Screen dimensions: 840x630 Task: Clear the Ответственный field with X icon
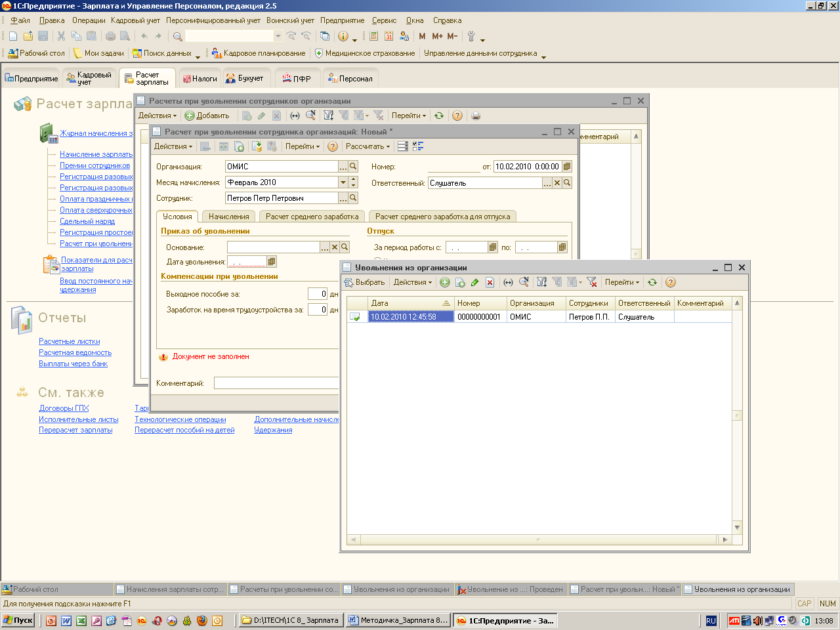557,183
